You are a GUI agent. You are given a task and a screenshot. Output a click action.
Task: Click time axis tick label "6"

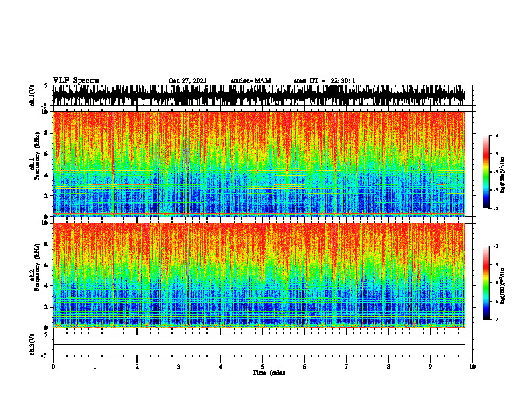click(305, 367)
